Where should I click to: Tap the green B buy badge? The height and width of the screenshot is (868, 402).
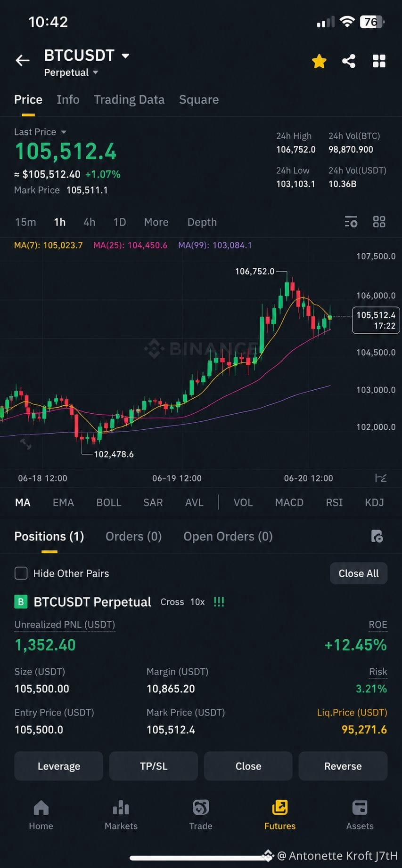[x=21, y=602]
